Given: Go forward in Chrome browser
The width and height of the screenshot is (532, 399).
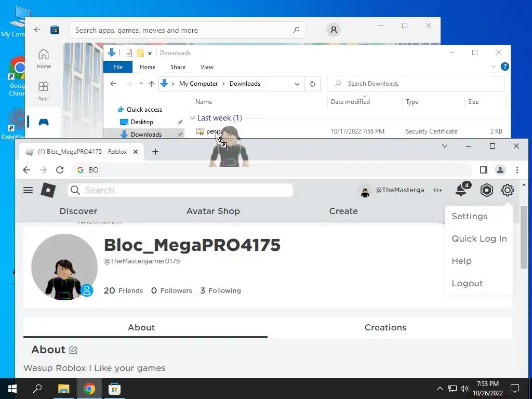Looking at the screenshot, I should point(43,170).
